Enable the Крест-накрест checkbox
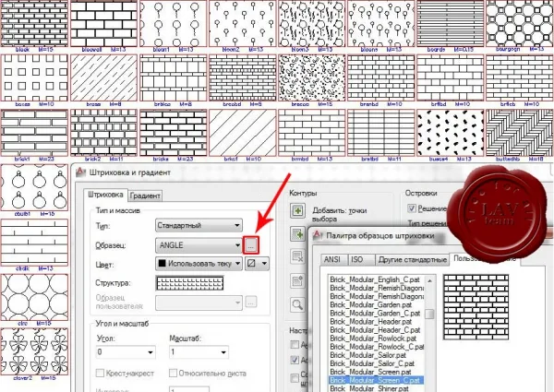554x392 pixels. tap(100, 373)
